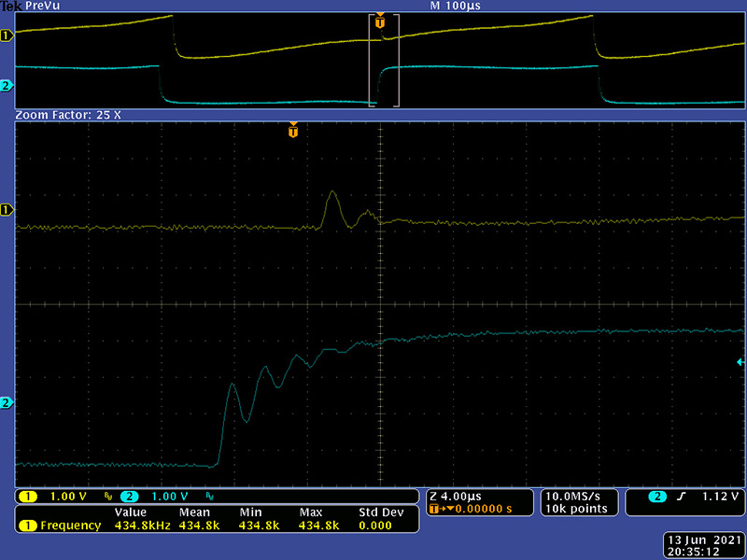
Task: Click the trigger position marker in zoom window
Action: 293,132
